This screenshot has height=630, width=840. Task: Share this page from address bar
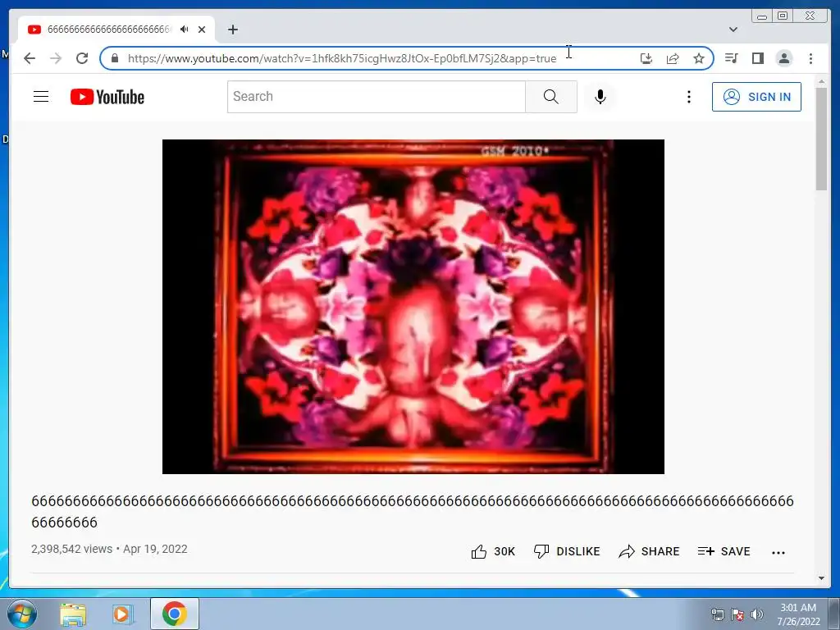tap(673, 58)
